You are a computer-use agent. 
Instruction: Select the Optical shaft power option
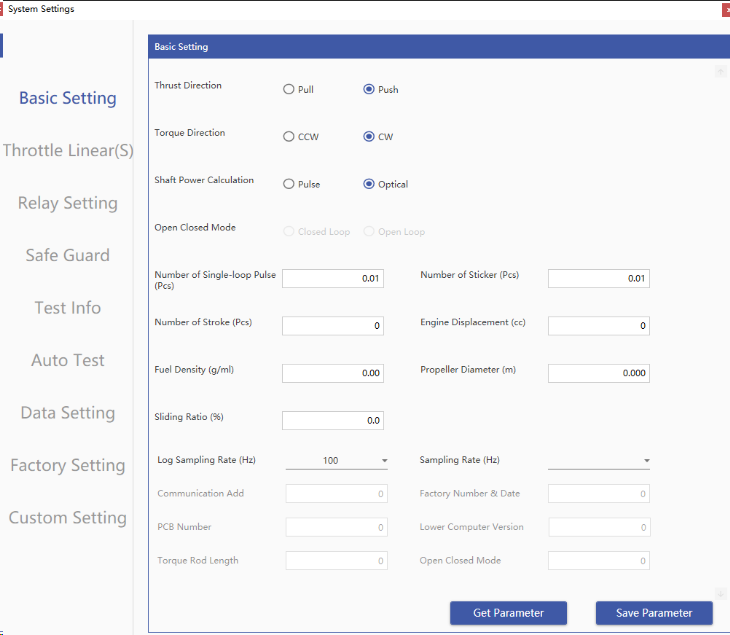point(369,184)
